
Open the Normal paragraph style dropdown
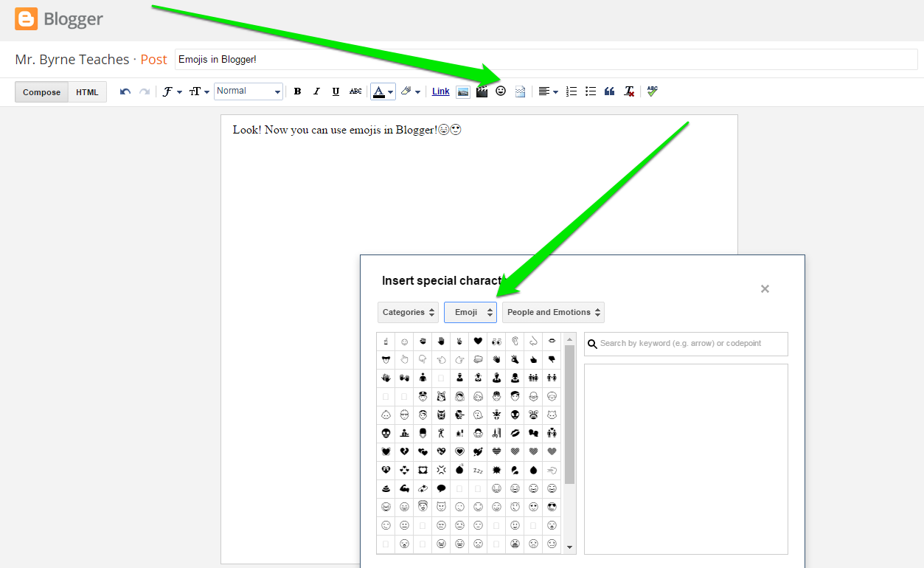pos(249,91)
